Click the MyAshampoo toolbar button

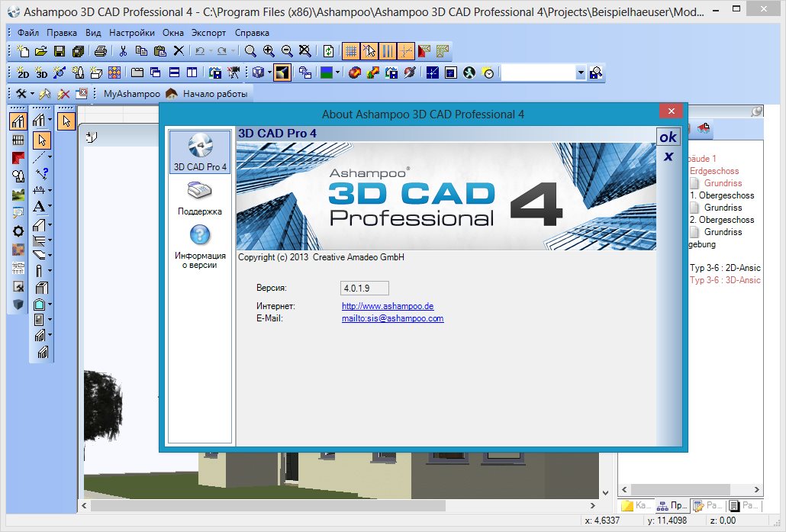pyautogui.click(x=132, y=94)
